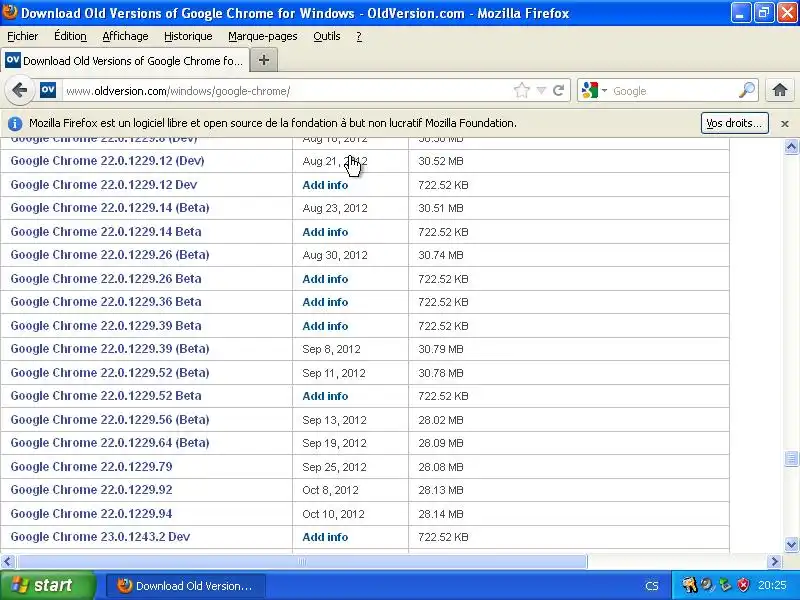
Task: Click the Firefox taskbar button Download Old Version
Action: tap(186, 586)
